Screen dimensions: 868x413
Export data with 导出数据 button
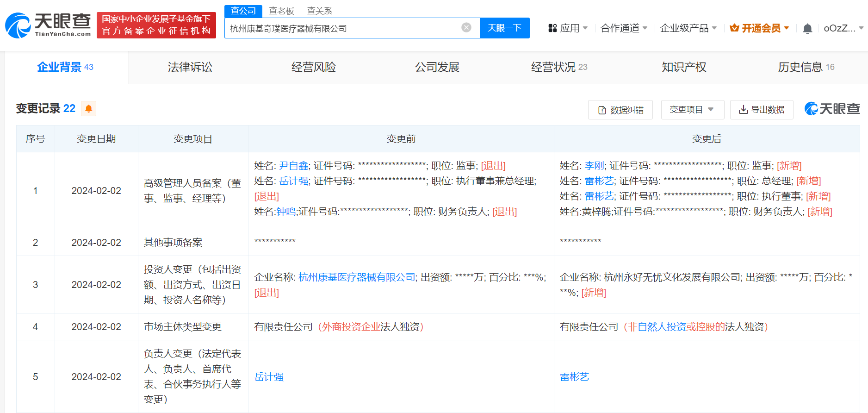762,110
